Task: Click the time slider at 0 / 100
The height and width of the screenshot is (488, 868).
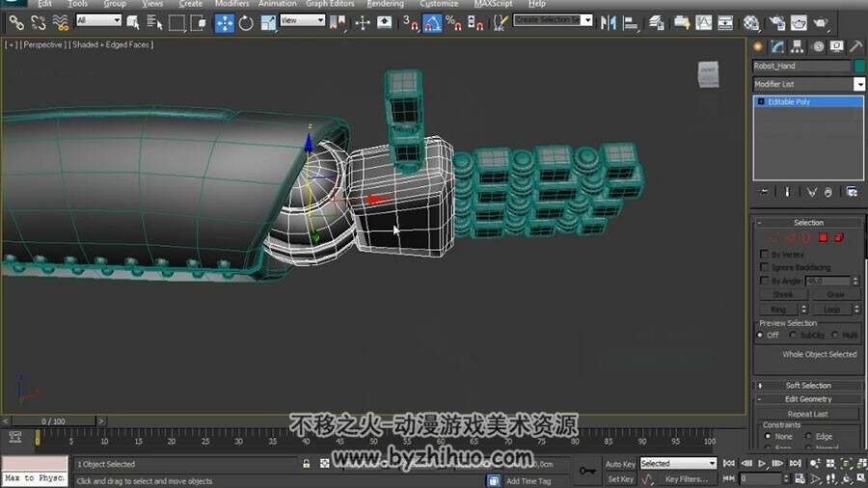Action: point(53,421)
